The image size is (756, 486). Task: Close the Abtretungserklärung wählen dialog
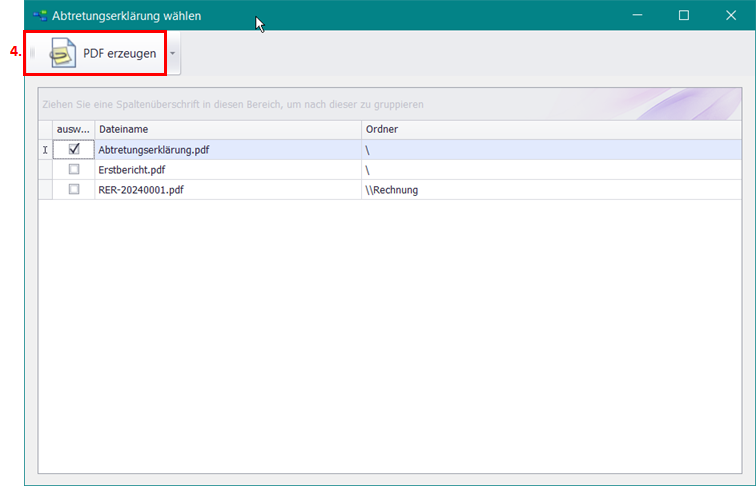(731, 15)
